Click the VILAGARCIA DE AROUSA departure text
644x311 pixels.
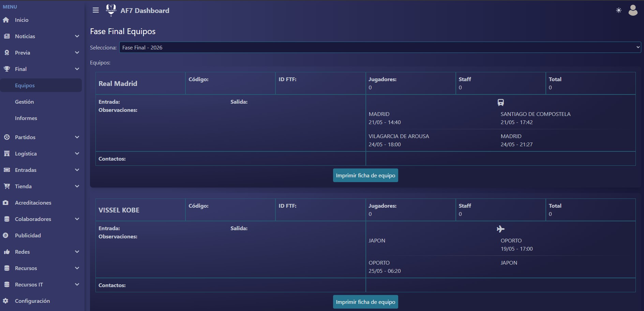399,136
